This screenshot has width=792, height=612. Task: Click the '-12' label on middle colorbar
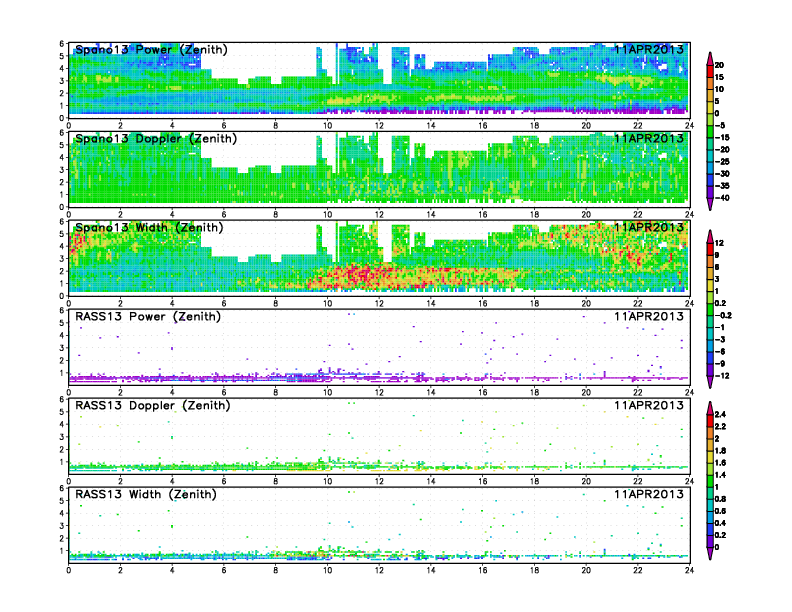[722, 376]
